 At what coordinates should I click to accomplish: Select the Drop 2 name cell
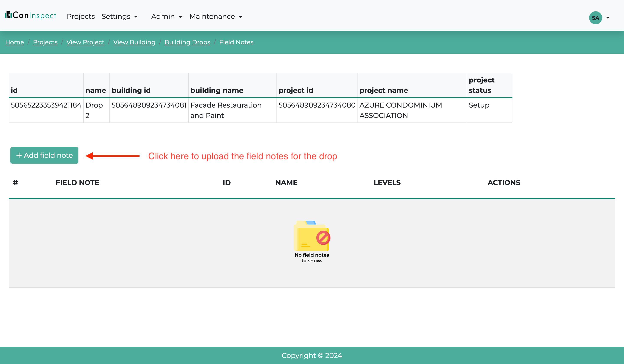(96, 110)
